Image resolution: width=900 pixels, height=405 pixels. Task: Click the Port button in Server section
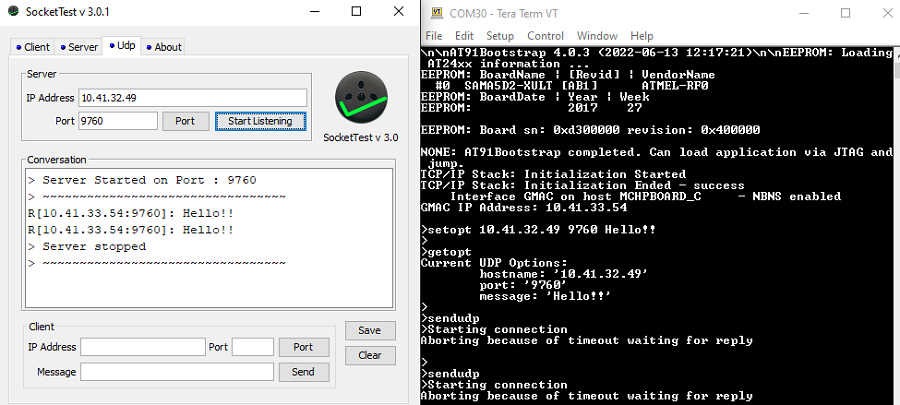(x=185, y=121)
